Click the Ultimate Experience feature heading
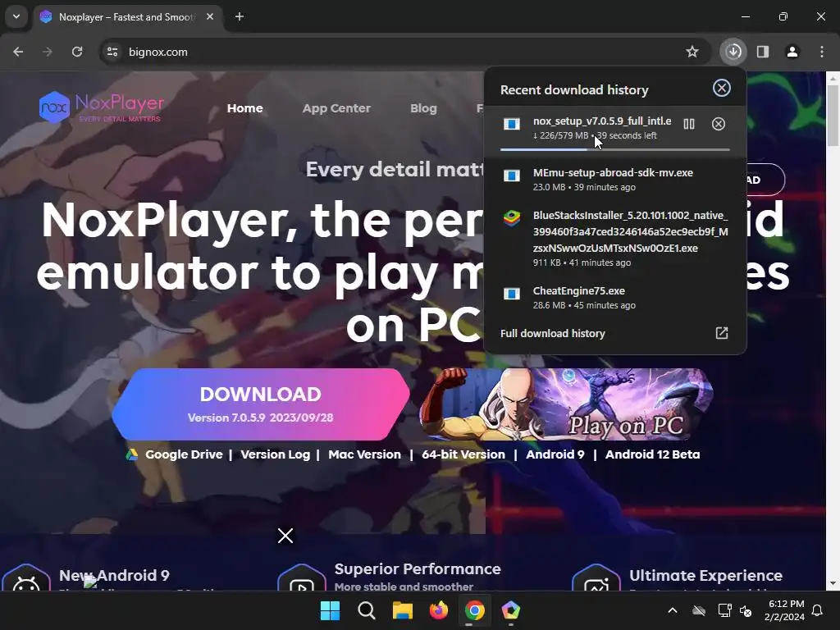 (x=705, y=575)
